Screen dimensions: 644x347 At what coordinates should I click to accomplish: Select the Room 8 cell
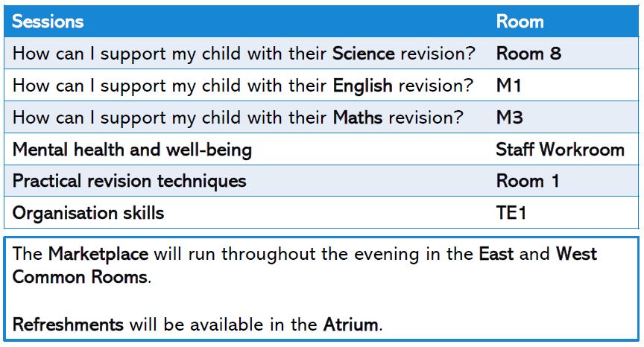(x=528, y=54)
